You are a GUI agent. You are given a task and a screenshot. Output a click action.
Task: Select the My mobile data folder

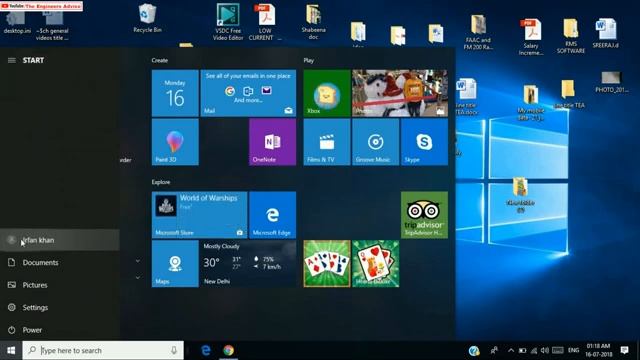coord(531,102)
